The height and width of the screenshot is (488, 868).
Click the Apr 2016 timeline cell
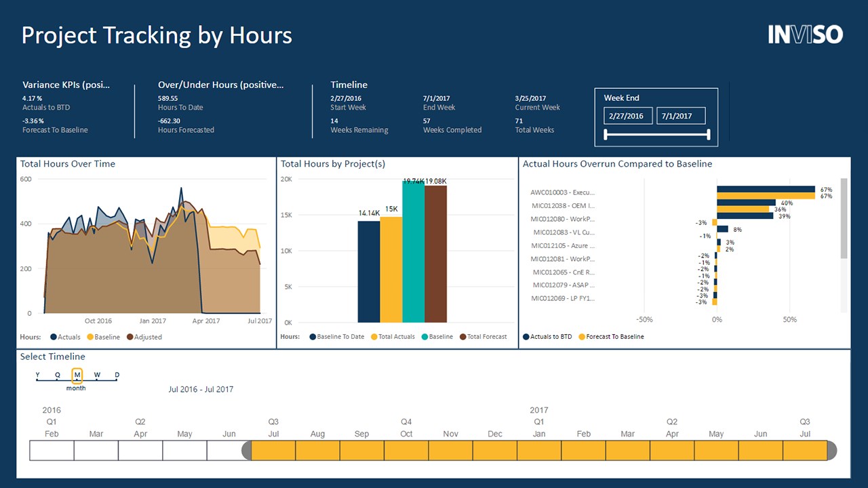[x=140, y=450]
